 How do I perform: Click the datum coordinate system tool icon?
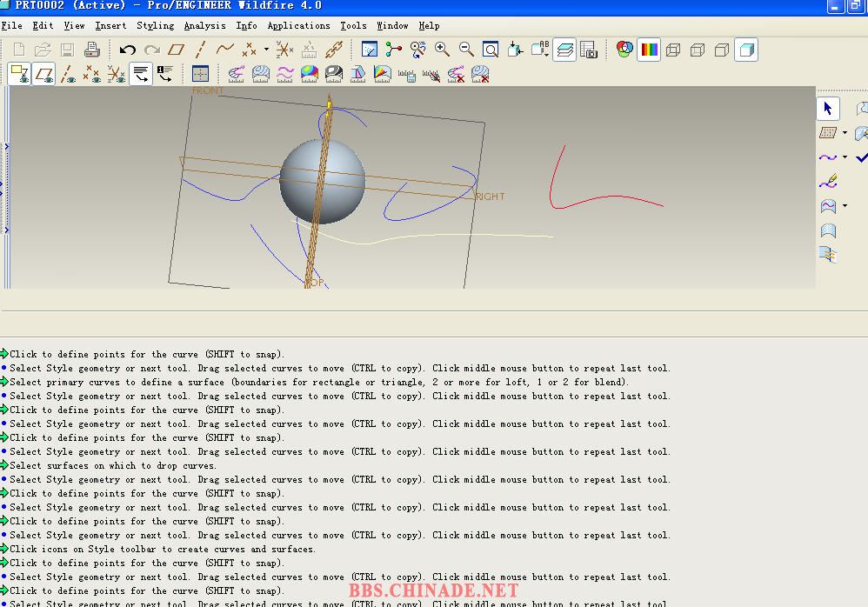point(284,50)
